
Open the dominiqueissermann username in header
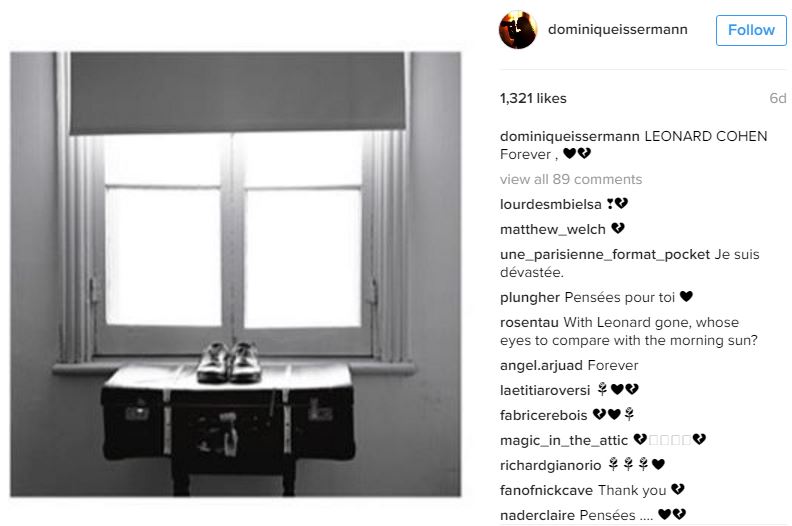617,29
